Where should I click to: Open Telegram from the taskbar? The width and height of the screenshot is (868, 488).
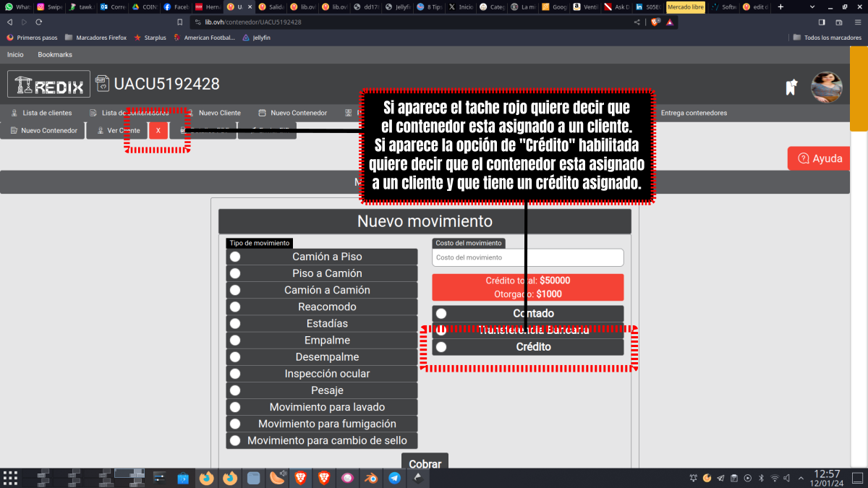394,478
